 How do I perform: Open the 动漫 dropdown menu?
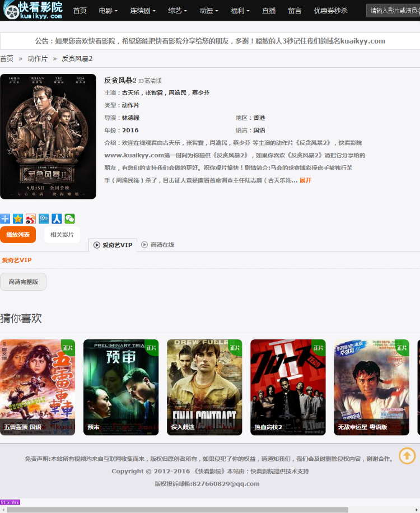click(x=209, y=11)
